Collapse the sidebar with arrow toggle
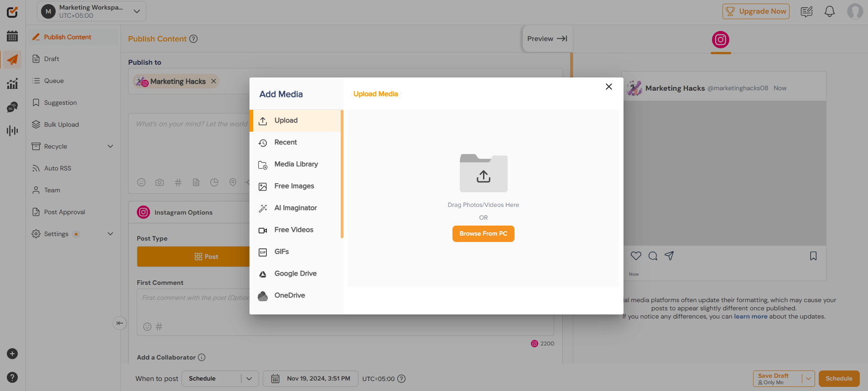The width and height of the screenshot is (868, 391). [120, 323]
